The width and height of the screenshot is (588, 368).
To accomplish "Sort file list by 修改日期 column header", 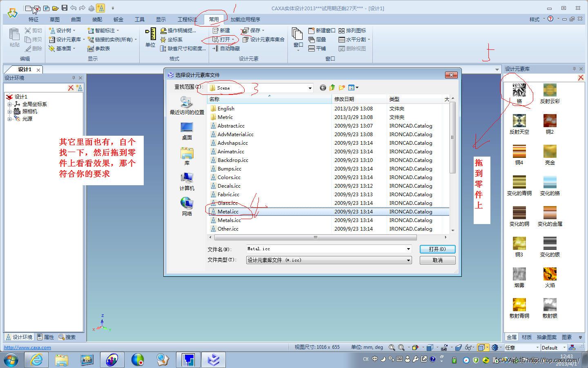I will (x=359, y=99).
